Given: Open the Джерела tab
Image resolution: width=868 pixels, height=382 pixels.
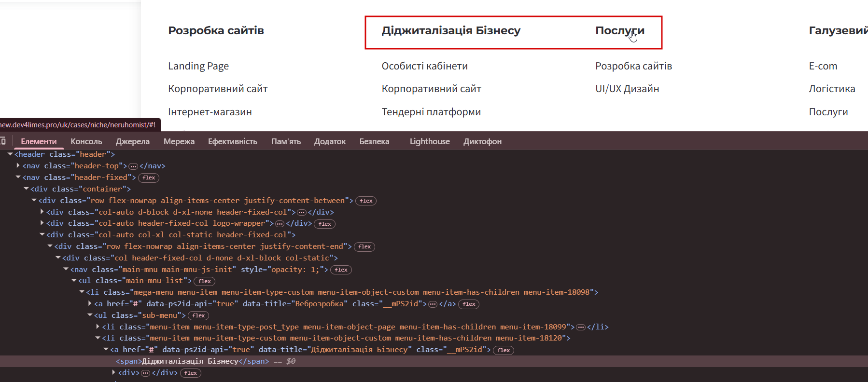Looking at the screenshot, I should (133, 142).
